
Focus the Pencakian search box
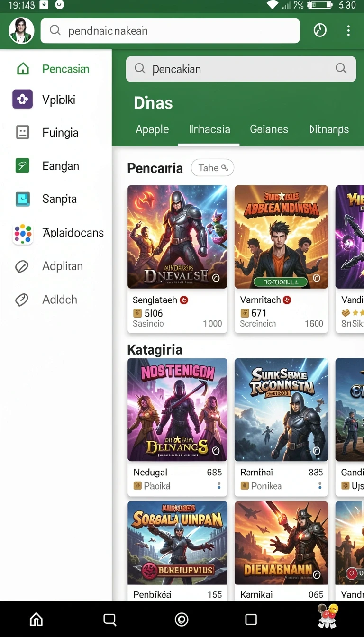[241, 69]
